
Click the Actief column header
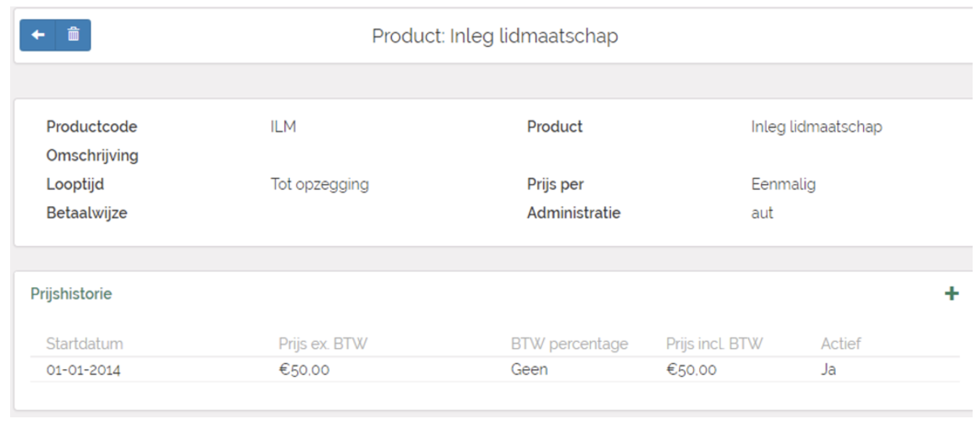pos(841,344)
